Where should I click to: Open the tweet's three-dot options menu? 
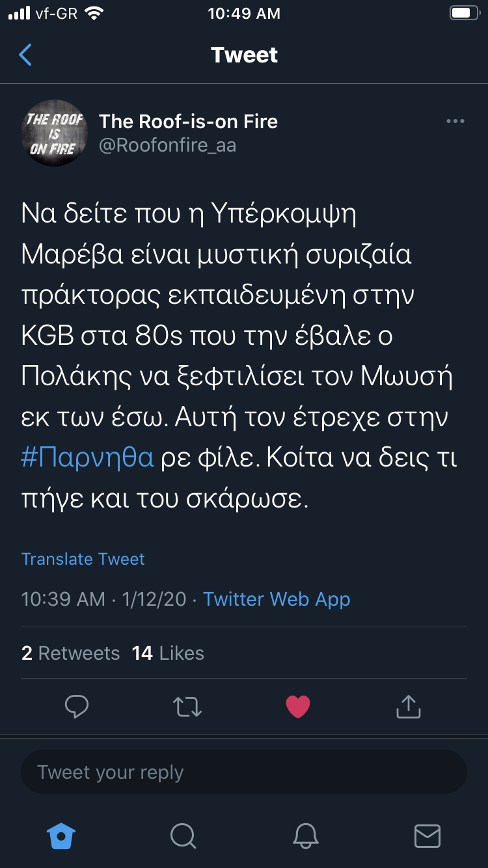click(x=455, y=122)
